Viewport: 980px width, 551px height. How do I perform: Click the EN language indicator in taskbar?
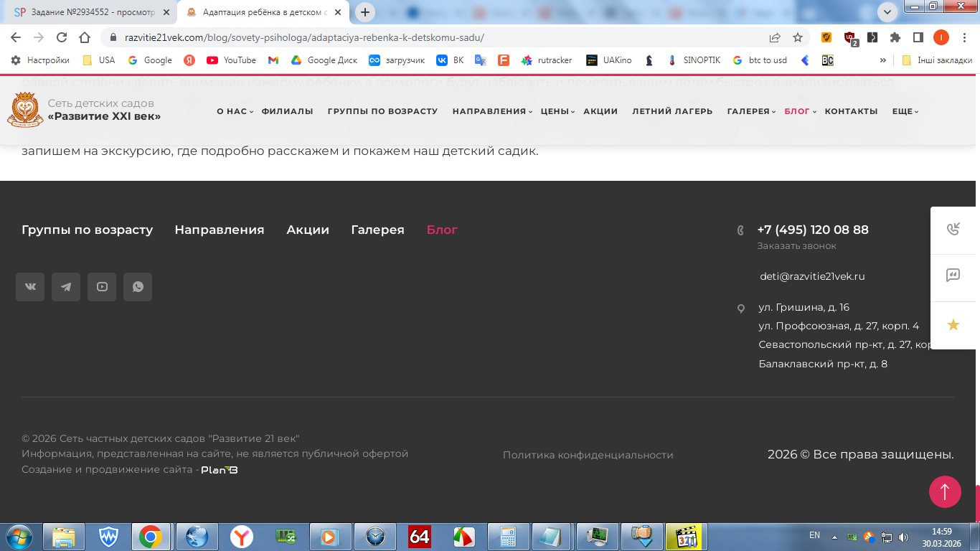point(814,535)
